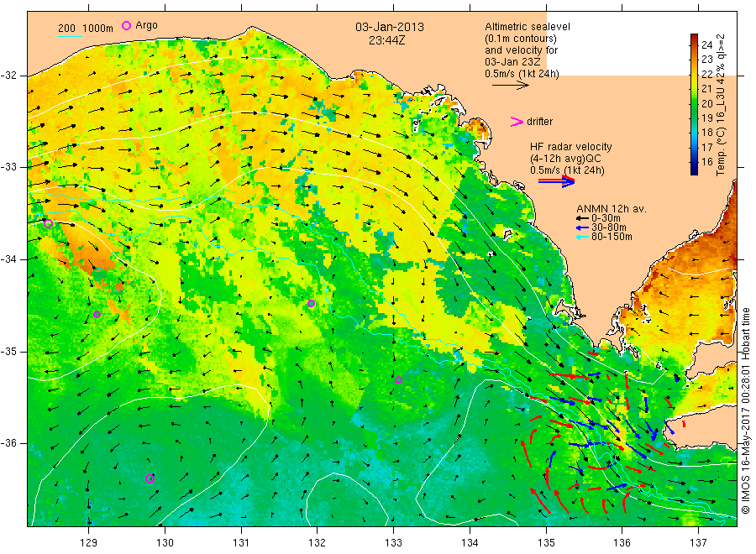This screenshot has height=554, width=756.
Task: Click longitude axis label 132
Action: tap(318, 543)
